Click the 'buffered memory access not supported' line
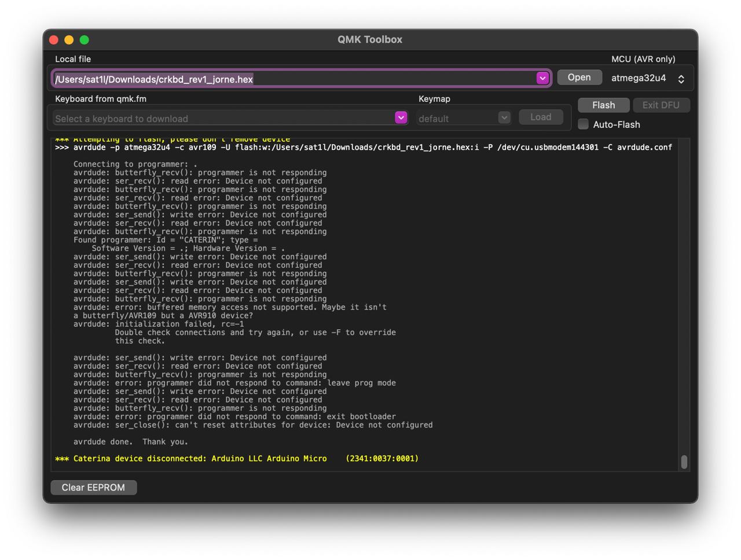 (230, 307)
